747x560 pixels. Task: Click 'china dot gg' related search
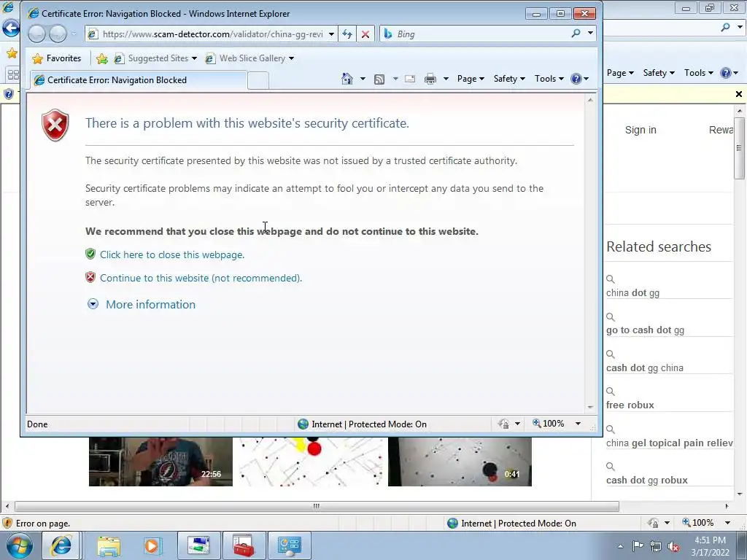(x=632, y=293)
